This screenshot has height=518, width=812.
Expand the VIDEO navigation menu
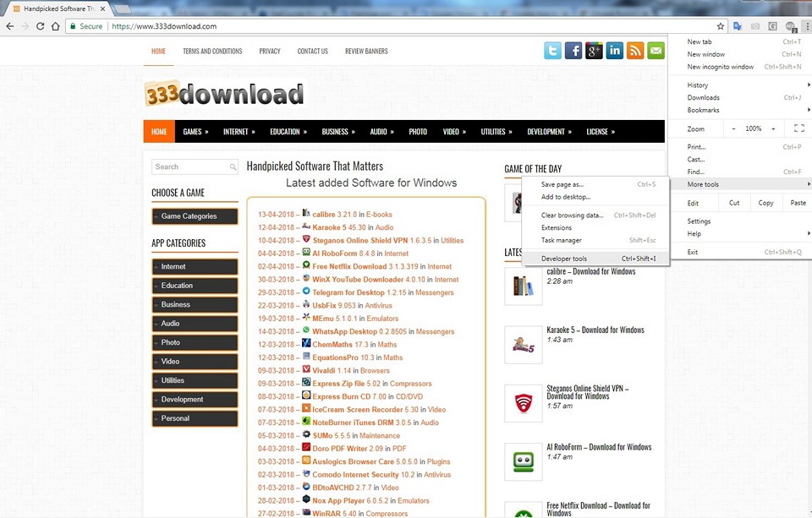point(454,132)
